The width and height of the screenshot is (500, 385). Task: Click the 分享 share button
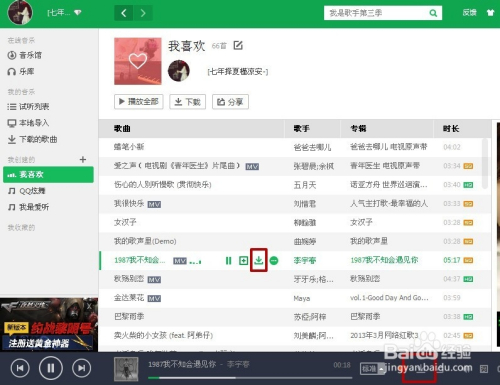click(230, 102)
